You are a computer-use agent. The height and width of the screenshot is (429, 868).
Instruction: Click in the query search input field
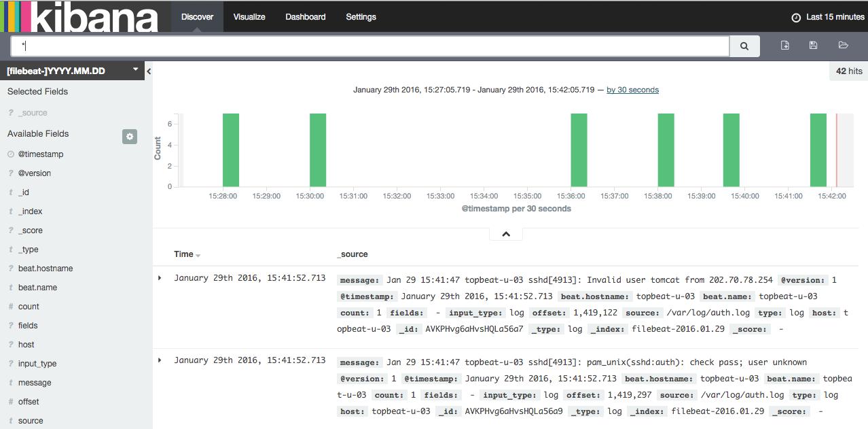pos(370,46)
